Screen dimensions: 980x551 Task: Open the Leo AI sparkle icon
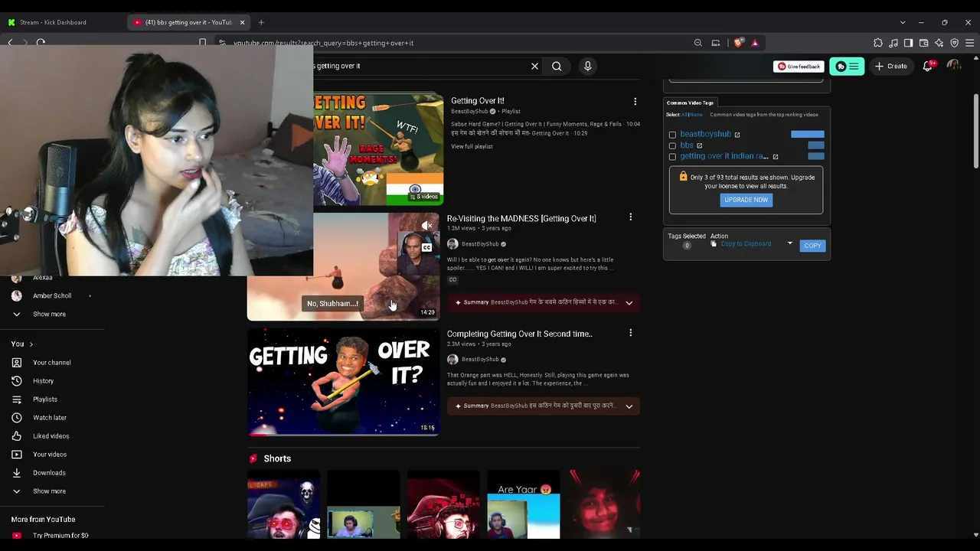tap(939, 43)
